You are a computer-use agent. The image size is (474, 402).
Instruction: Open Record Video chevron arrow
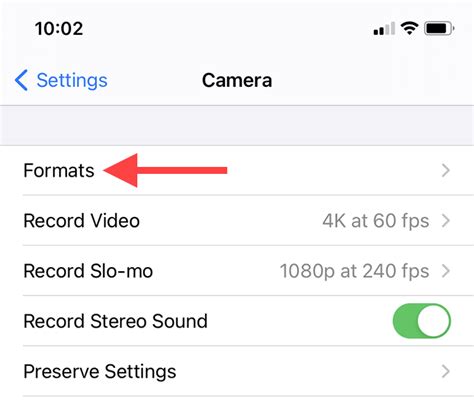(446, 220)
